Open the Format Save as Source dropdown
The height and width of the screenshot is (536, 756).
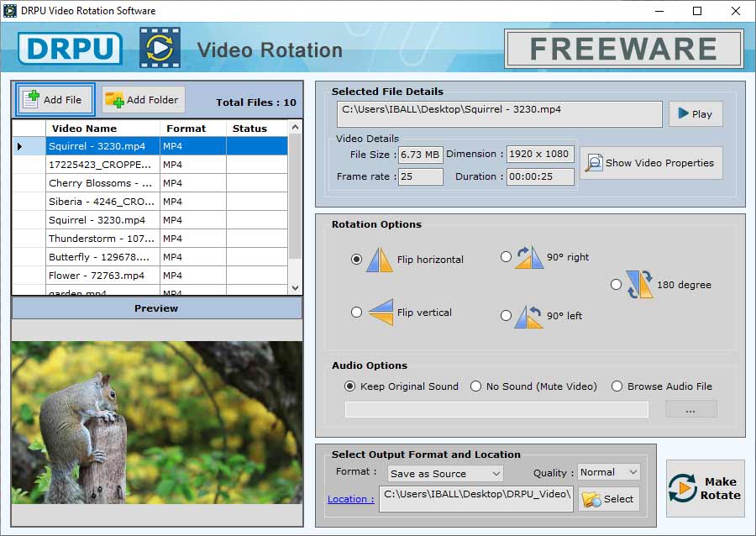coord(445,473)
